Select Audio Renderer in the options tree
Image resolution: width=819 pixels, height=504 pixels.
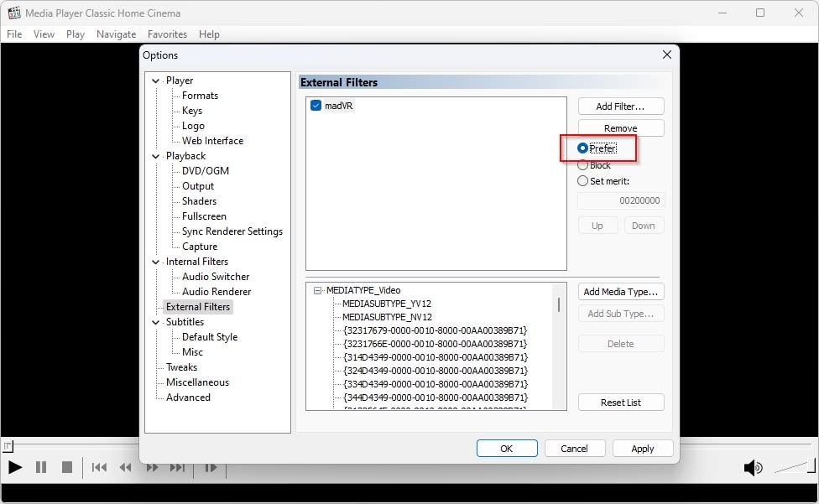tap(216, 292)
